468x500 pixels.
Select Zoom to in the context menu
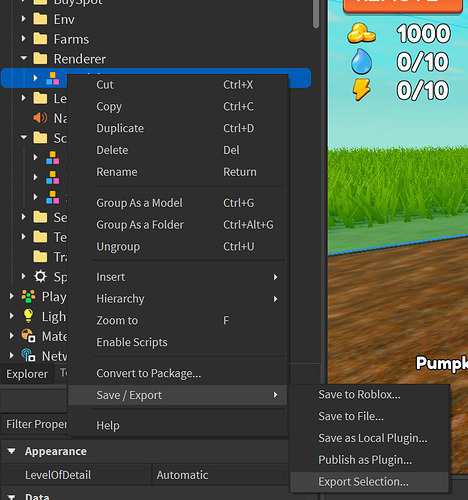point(178,321)
